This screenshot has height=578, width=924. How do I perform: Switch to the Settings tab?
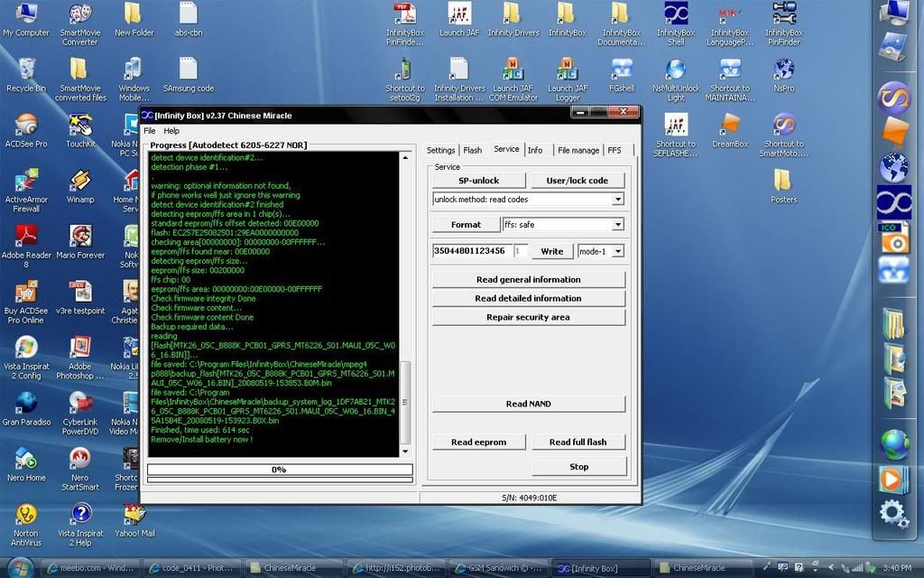click(440, 151)
